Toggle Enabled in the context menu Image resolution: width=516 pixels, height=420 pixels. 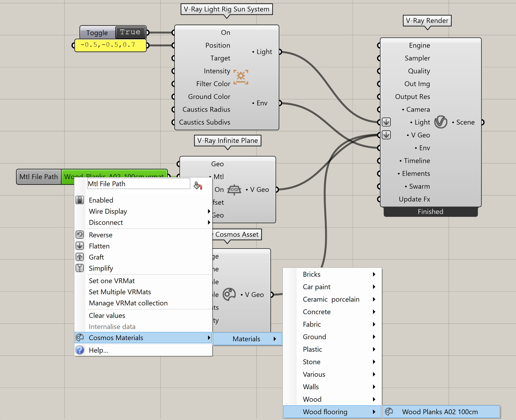coord(143,200)
